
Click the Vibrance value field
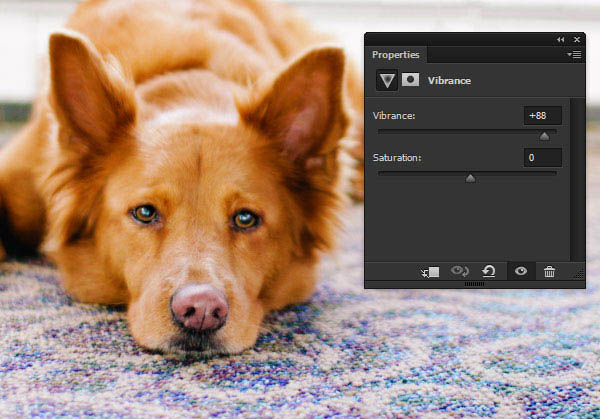pyautogui.click(x=543, y=116)
